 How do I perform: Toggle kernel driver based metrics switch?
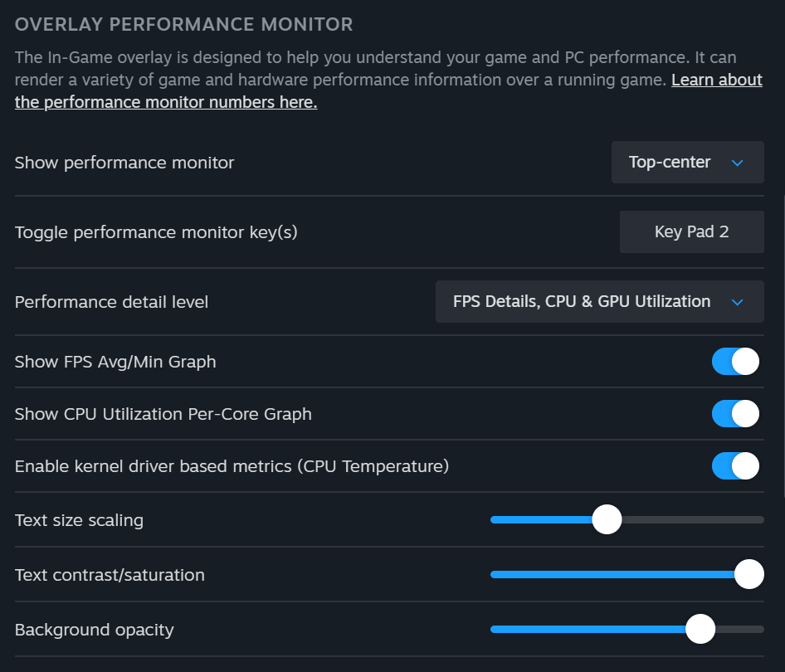click(x=735, y=466)
